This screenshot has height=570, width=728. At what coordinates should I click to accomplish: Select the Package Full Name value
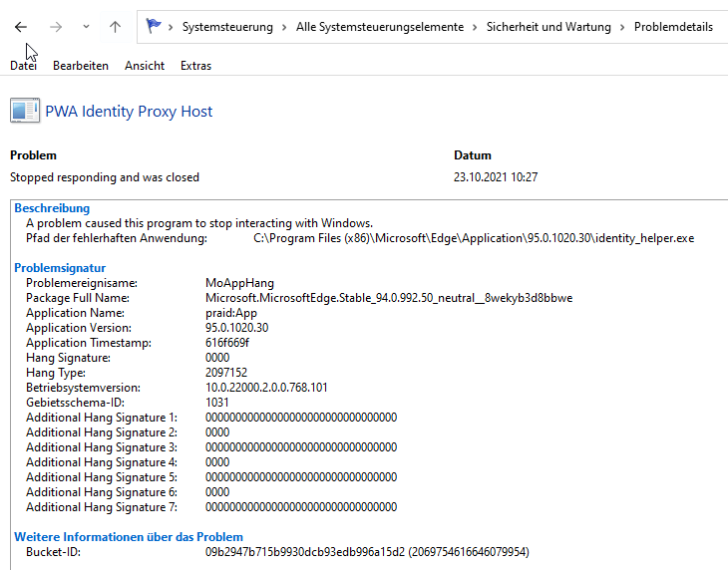pyautogui.click(x=389, y=298)
